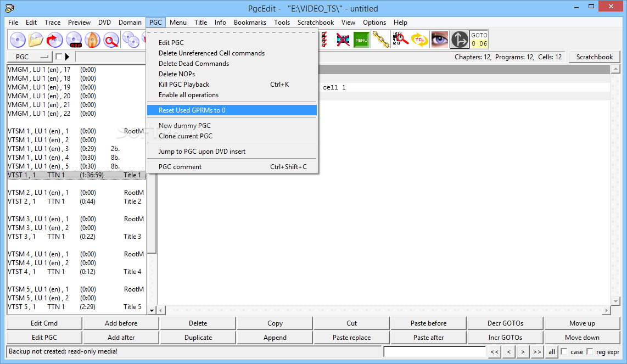The height and width of the screenshot is (364, 627).
Task: Click the Paste replace button
Action: [352, 338]
